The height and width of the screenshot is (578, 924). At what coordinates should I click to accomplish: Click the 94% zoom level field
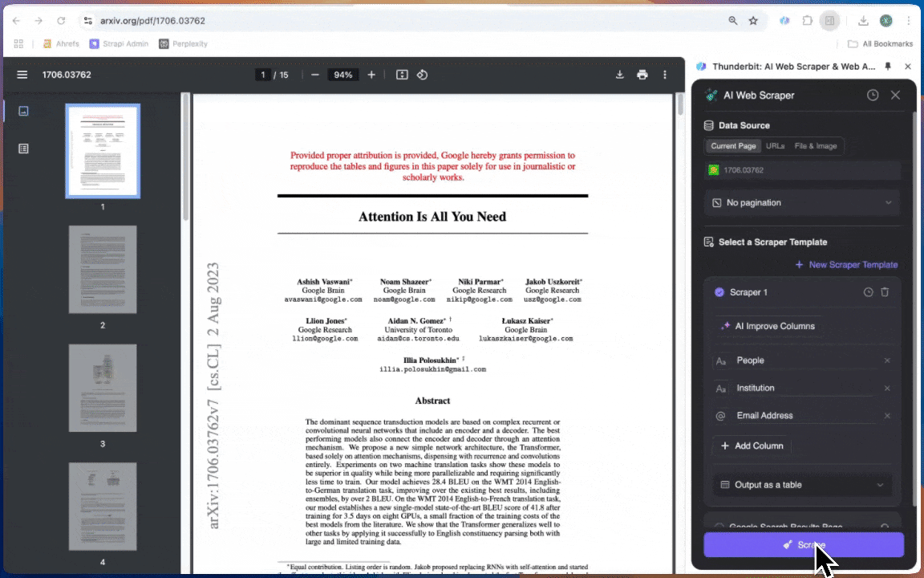pos(343,75)
